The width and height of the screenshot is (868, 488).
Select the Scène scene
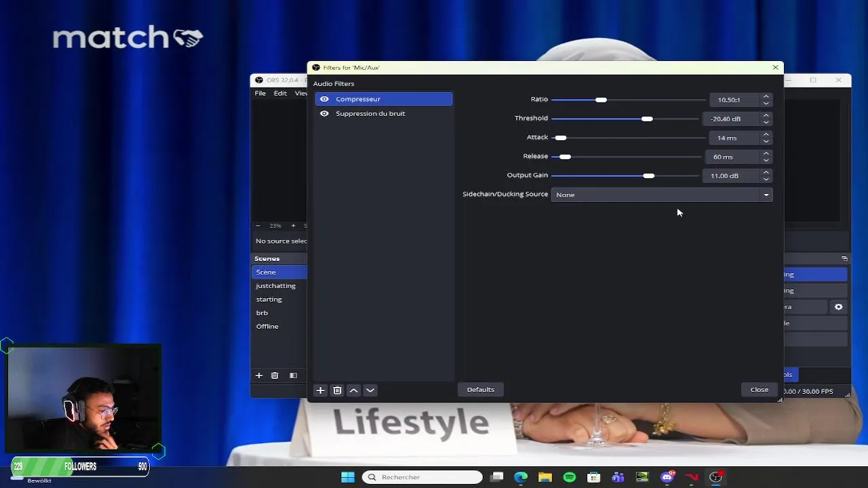(279, 272)
